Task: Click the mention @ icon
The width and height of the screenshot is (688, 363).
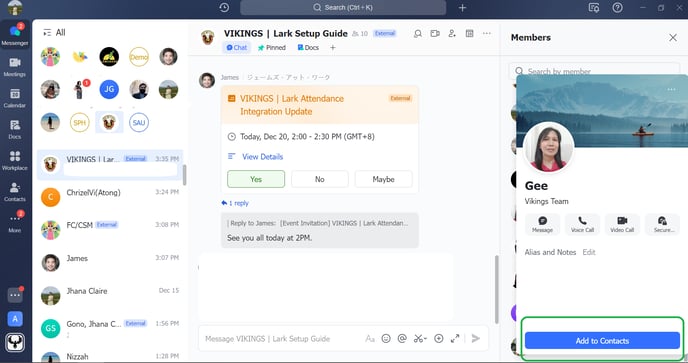Action: coord(402,338)
